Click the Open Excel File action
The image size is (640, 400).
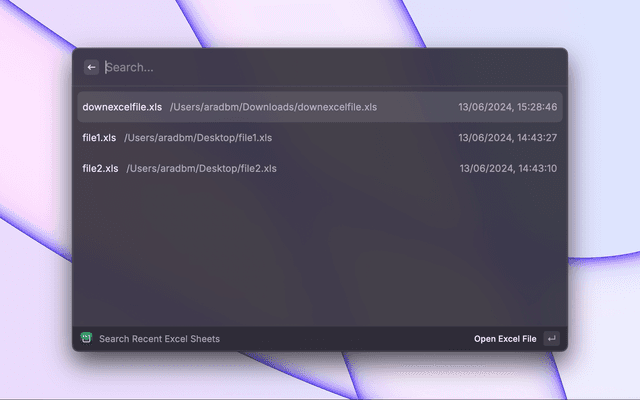point(505,339)
